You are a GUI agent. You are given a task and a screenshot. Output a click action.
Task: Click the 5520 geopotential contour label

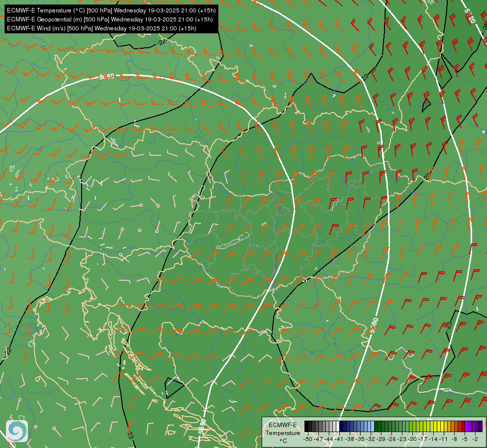point(470,16)
